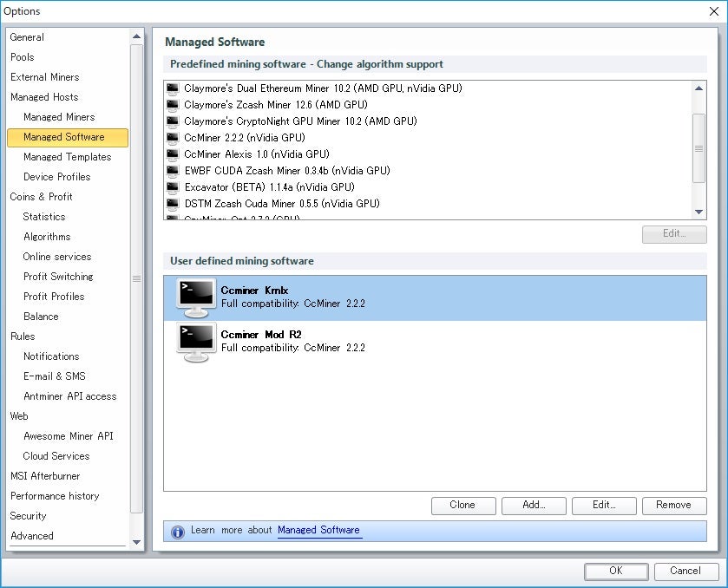The height and width of the screenshot is (588, 728).
Task: Select Claymore's Zcash Miner 12.6 text
Action: pos(276,105)
